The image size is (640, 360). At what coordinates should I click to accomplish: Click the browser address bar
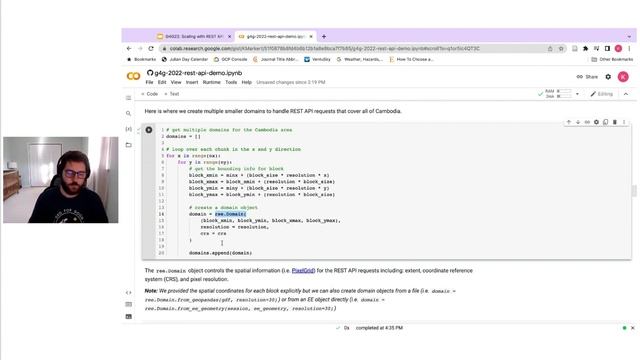click(x=355, y=49)
